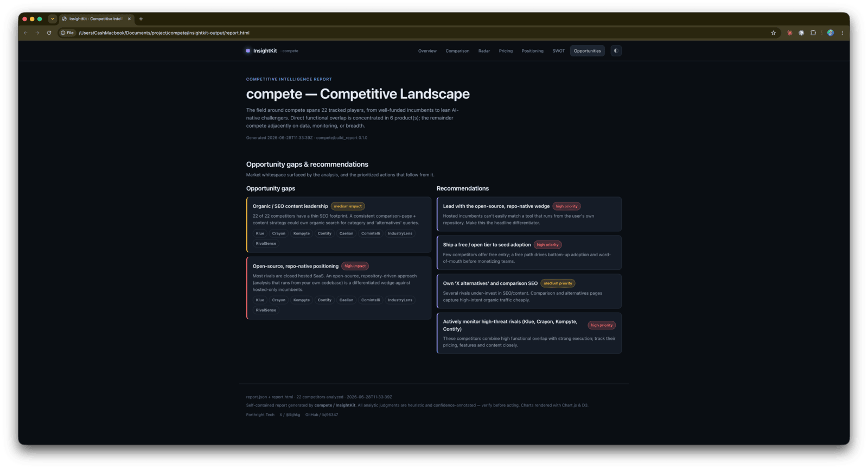
Task: Click the Contify chip under SEO content leadership
Action: (x=324, y=233)
